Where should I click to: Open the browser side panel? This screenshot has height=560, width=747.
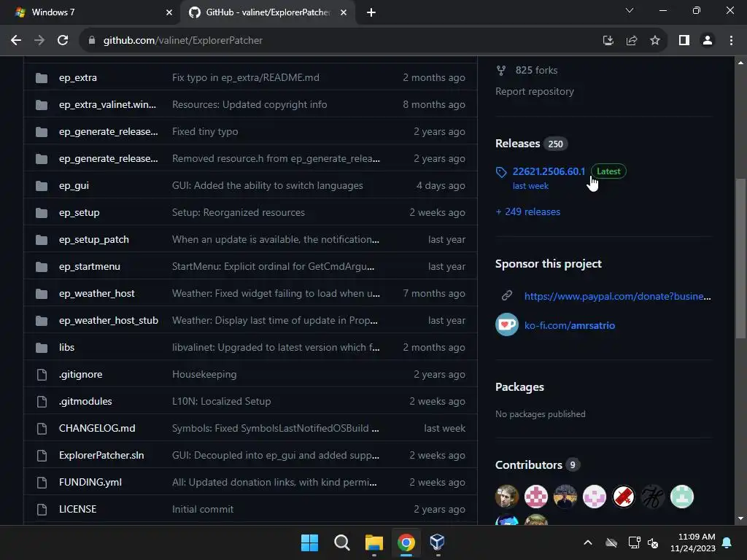(x=684, y=41)
